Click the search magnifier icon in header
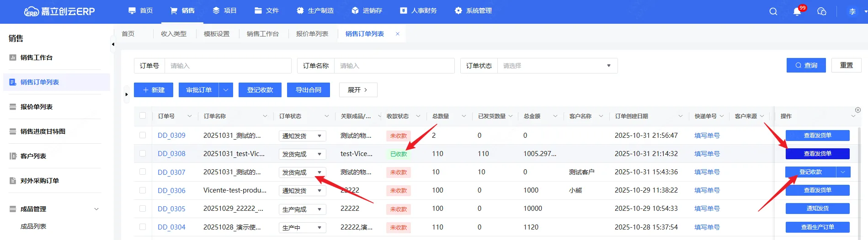Image resolution: width=868 pixels, height=240 pixels. (773, 11)
